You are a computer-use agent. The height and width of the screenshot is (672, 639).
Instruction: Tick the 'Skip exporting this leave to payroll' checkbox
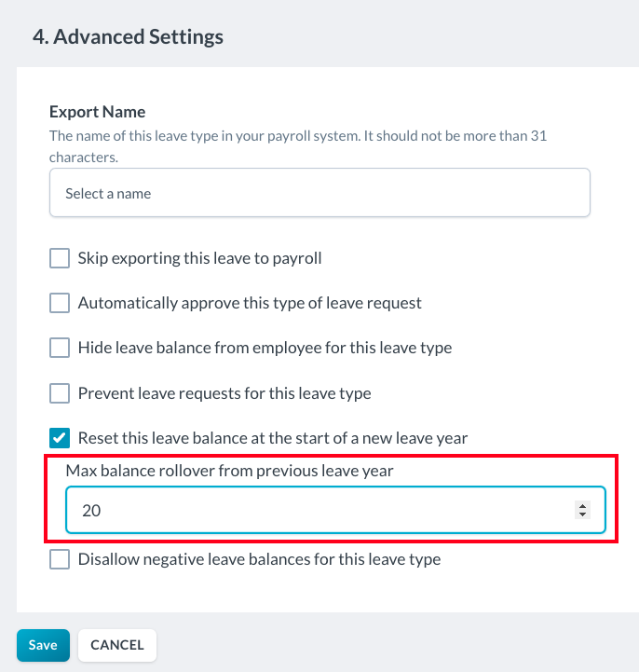[60, 258]
